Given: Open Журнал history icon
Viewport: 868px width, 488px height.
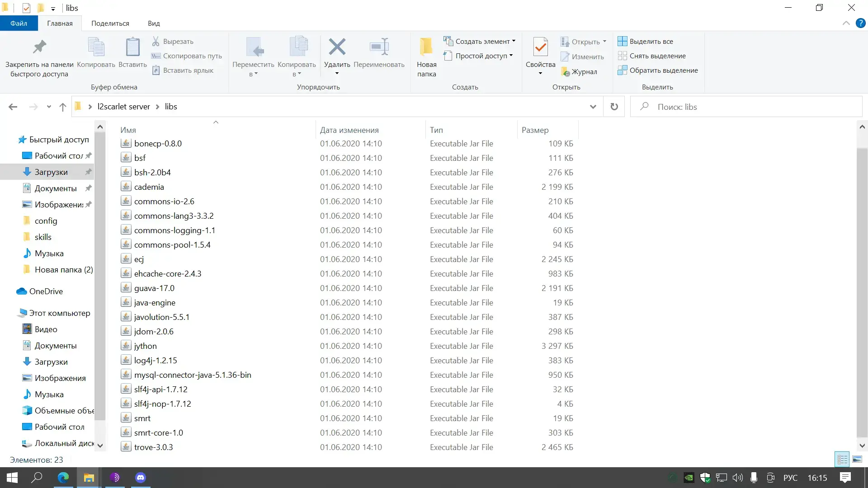Looking at the screenshot, I should [565, 71].
